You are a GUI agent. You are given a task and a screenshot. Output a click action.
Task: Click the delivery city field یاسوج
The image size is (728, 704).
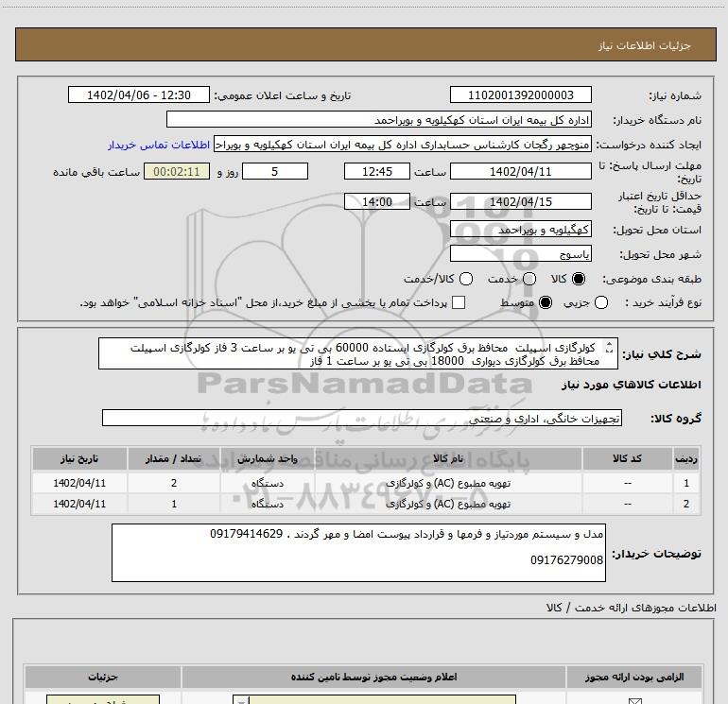(520, 254)
